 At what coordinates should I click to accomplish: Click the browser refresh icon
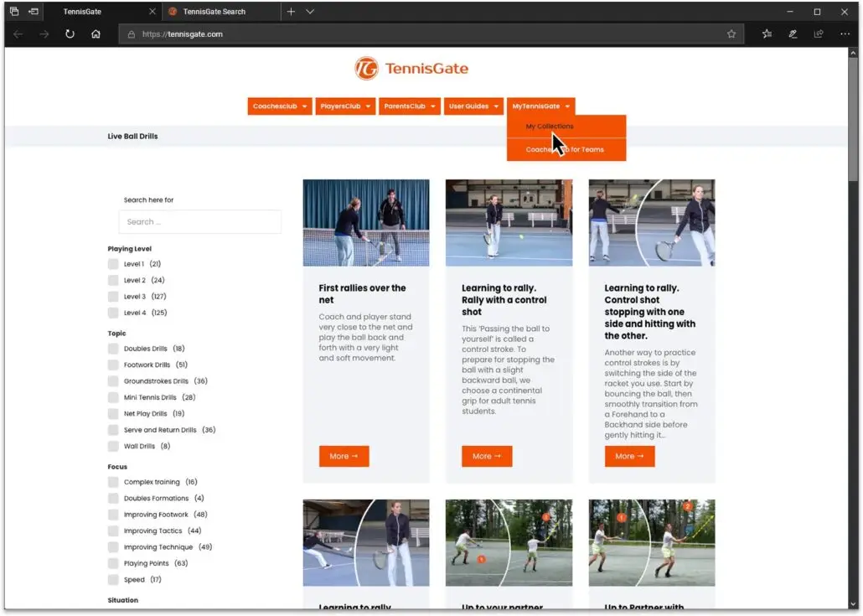[x=70, y=34]
